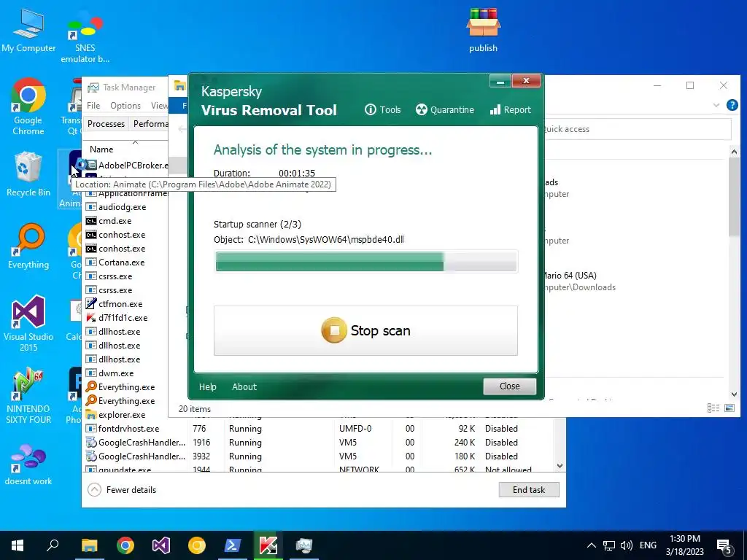Open NINTENDO SIXTY FOUR shortcut
Viewport: 747px width, 560px height.
[x=28, y=396]
